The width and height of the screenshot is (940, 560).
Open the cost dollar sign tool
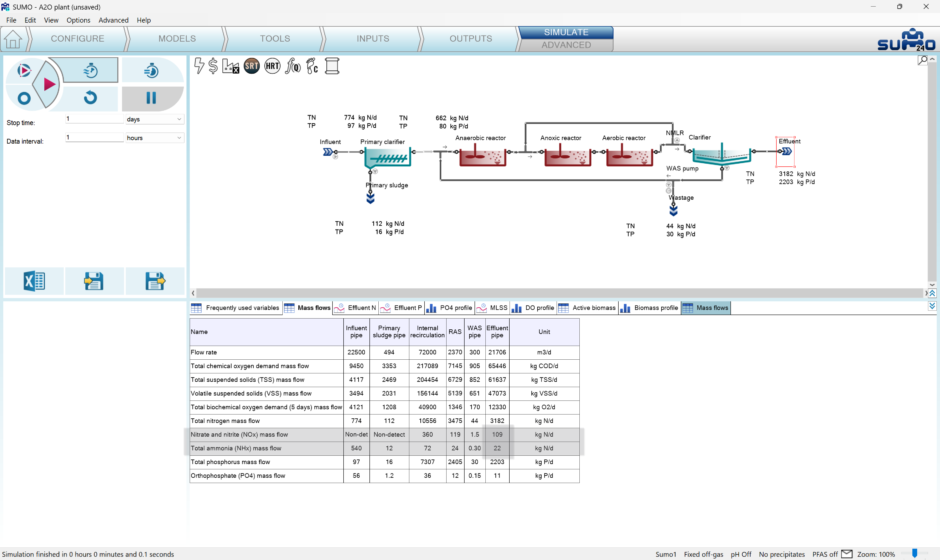coord(213,66)
